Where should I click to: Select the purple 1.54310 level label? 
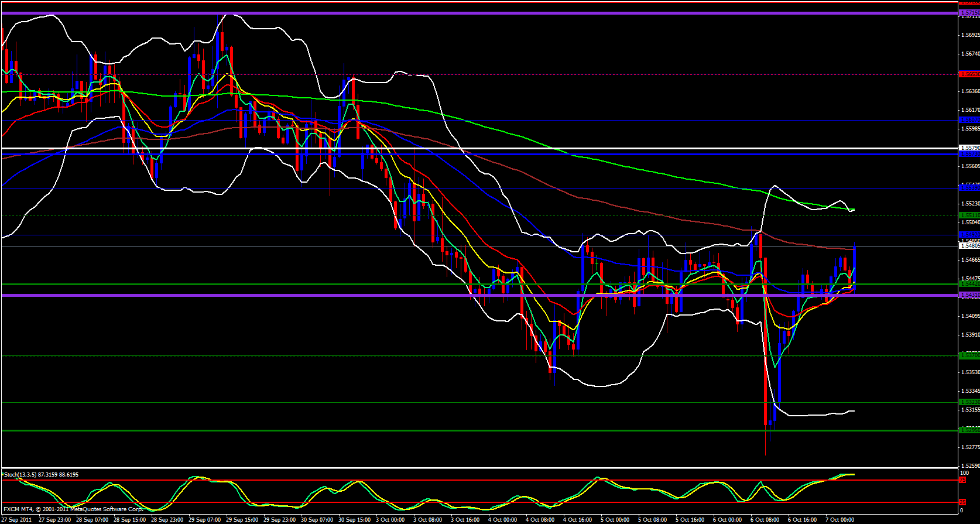pos(969,295)
